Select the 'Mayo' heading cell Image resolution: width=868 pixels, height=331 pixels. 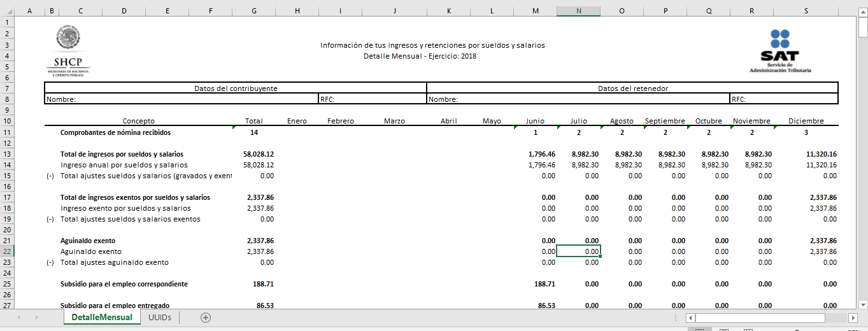tap(492, 121)
